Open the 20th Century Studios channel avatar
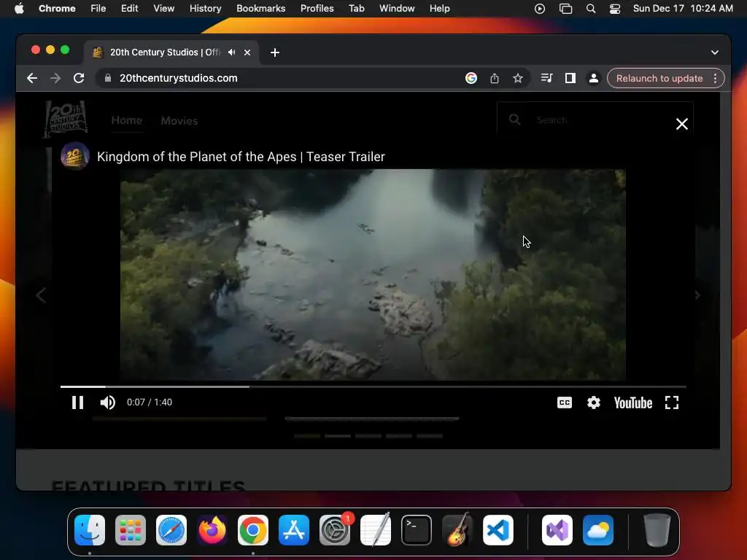Screen dimensions: 747x560 point(75,156)
